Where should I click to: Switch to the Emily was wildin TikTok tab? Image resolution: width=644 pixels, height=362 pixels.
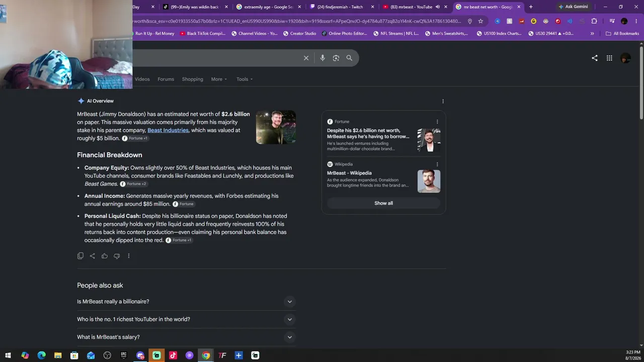click(x=195, y=7)
